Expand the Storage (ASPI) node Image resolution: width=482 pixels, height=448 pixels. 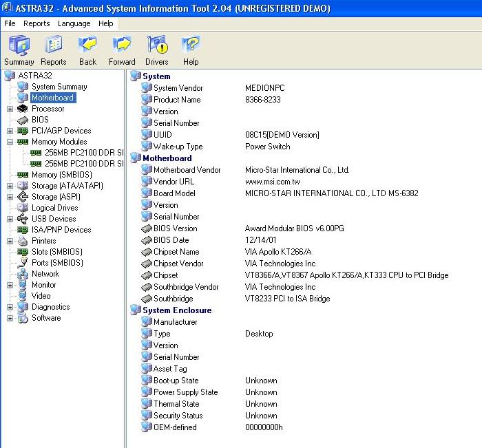pyautogui.click(x=10, y=198)
